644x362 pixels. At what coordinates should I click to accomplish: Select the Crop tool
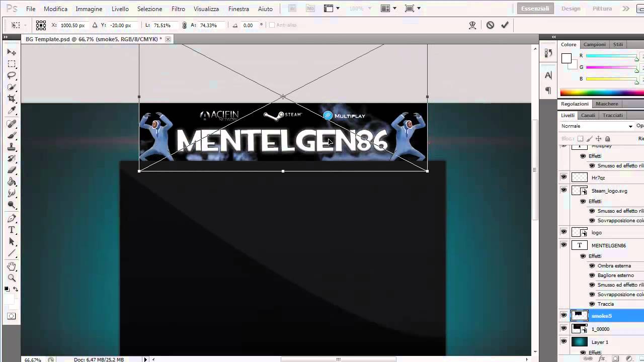point(12,99)
